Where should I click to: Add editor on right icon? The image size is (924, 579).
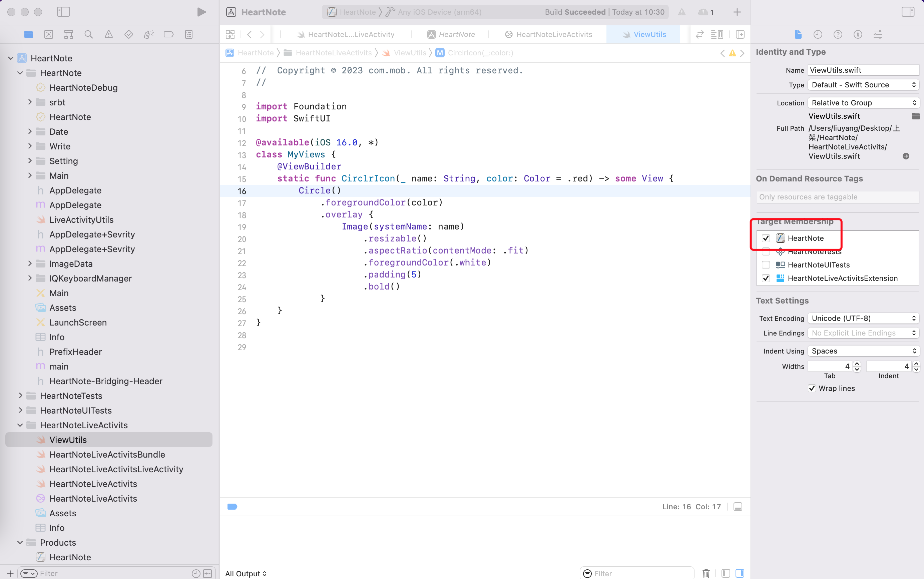click(740, 34)
